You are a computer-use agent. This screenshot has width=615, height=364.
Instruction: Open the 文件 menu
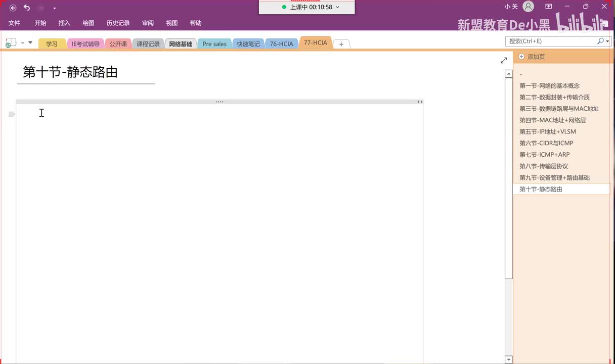(x=14, y=23)
